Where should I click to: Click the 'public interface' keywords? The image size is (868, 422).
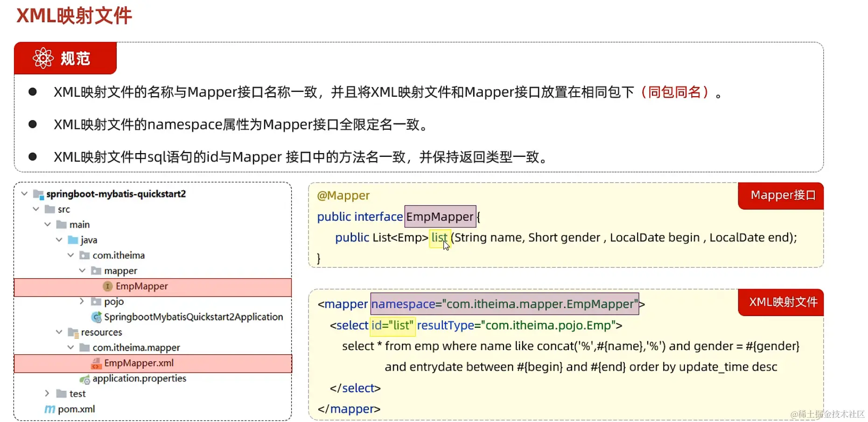tap(360, 217)
